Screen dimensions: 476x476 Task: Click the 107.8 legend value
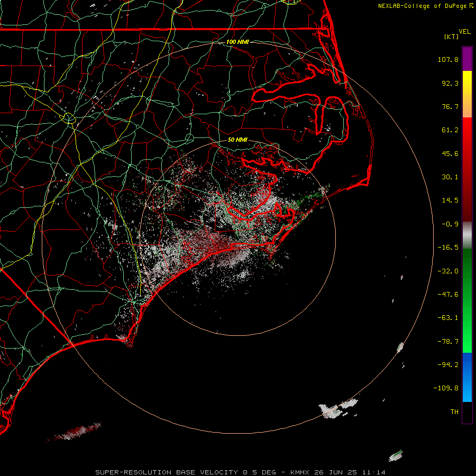(x=448, y=59)
